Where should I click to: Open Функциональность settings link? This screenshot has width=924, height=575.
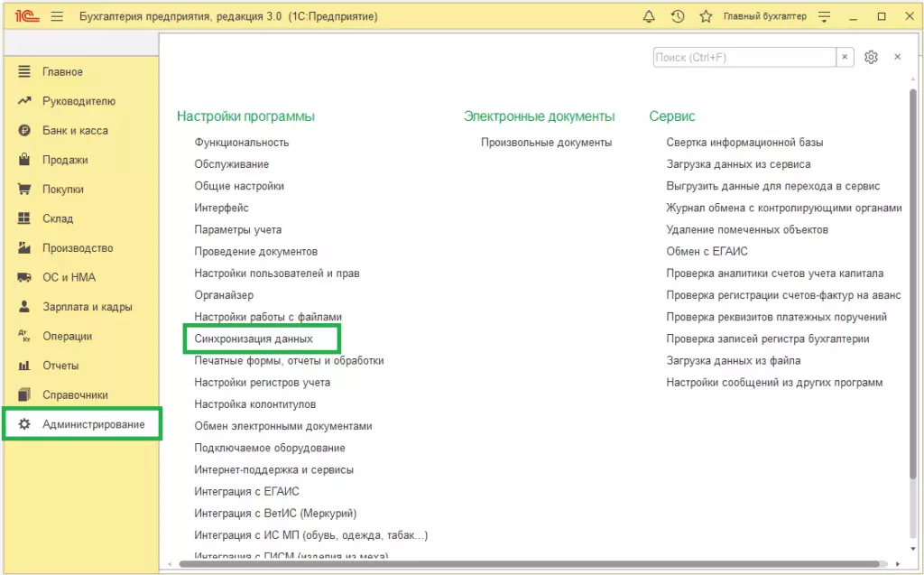click(x=242, y=142)
